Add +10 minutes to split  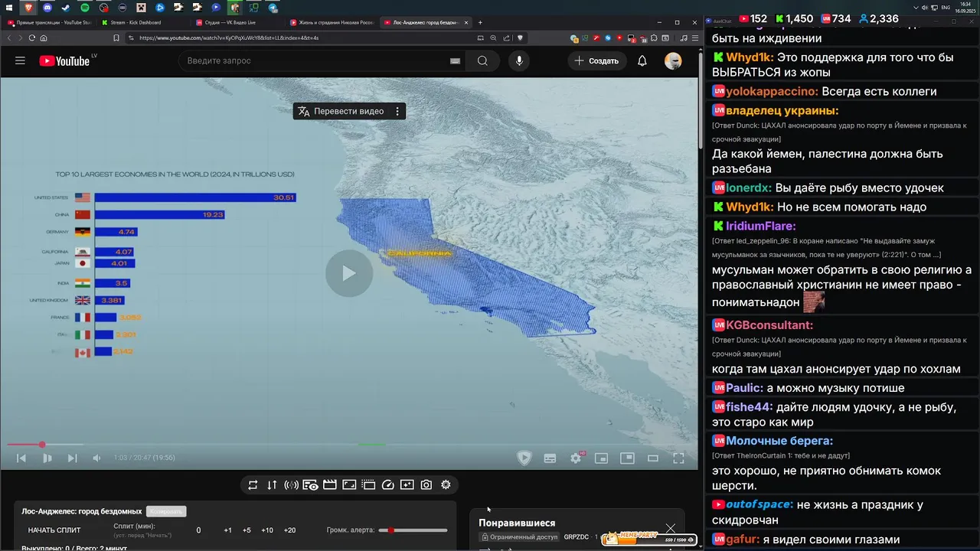(x=267, y=530)
